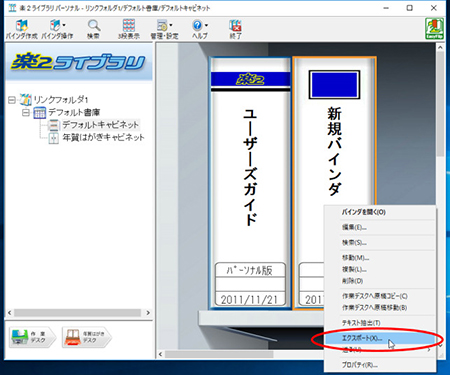Choose 移動(M)... in the context menu
Viewport: 450px width, 375px height.
pyautogui.click(x=380, y=258)
